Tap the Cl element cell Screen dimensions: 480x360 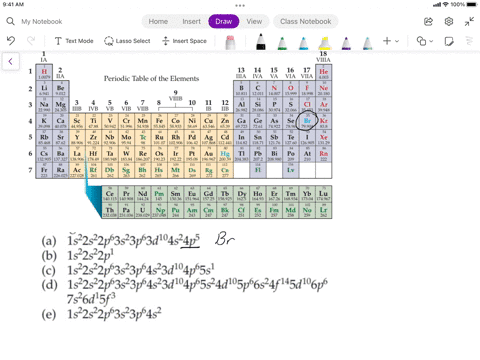307,105
